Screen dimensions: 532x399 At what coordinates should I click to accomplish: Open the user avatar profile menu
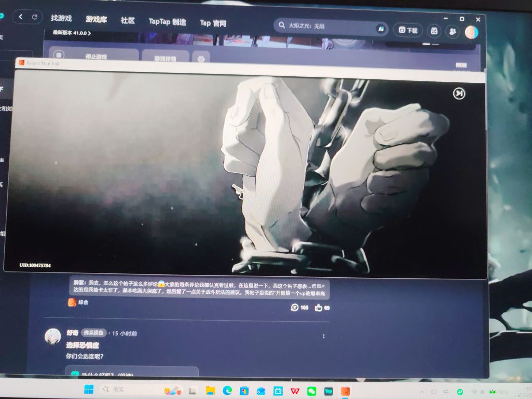point(471,32)
